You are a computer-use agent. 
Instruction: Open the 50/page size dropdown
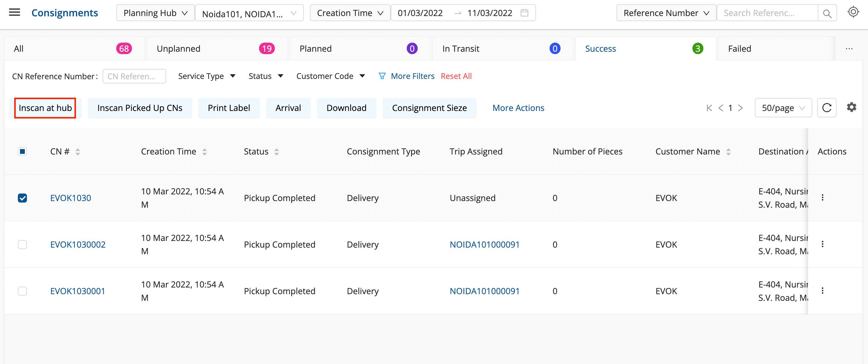click(783, 108)
